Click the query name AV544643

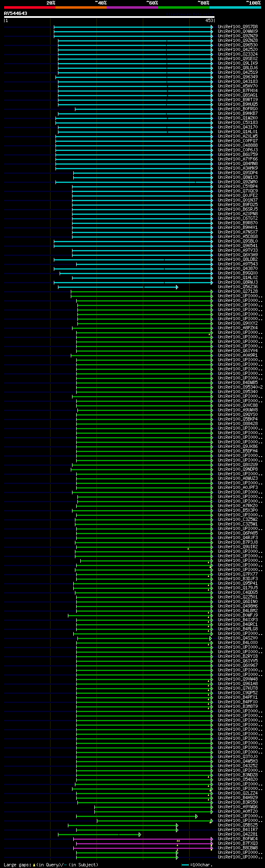(16, 13)
